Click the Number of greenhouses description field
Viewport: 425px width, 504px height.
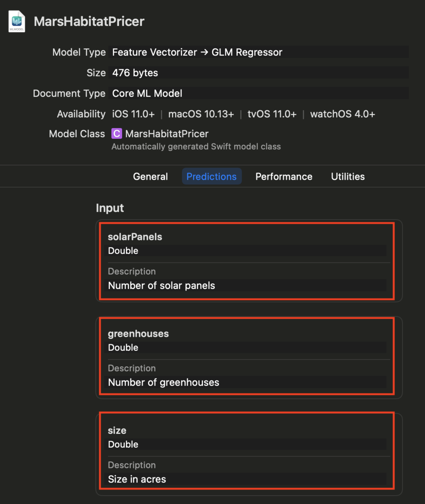click(247, 382)
